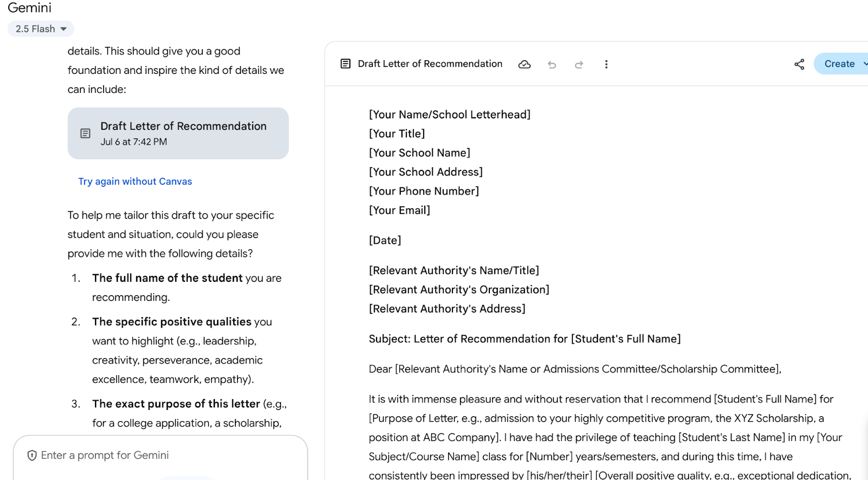Click "Try again without Canvas" link
The width and height of the screenshot is (868, 480).
pyautogui.click(x=135, y=181)
